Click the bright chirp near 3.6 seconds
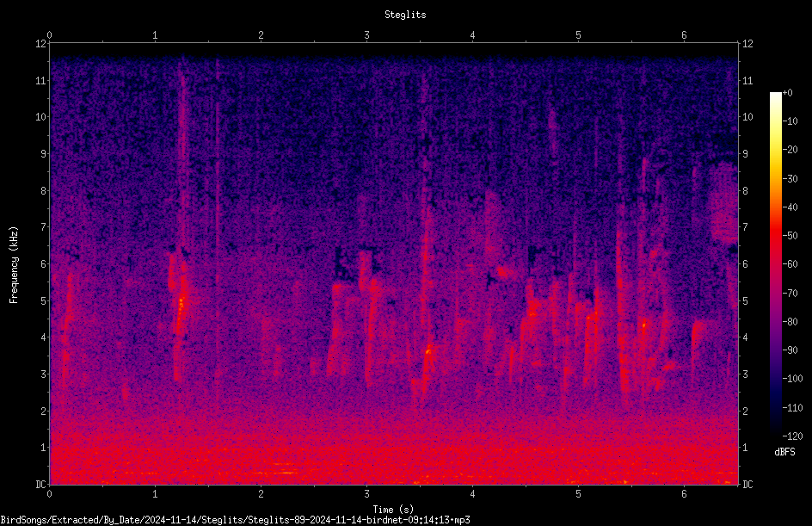 click(x=428, y=351)
